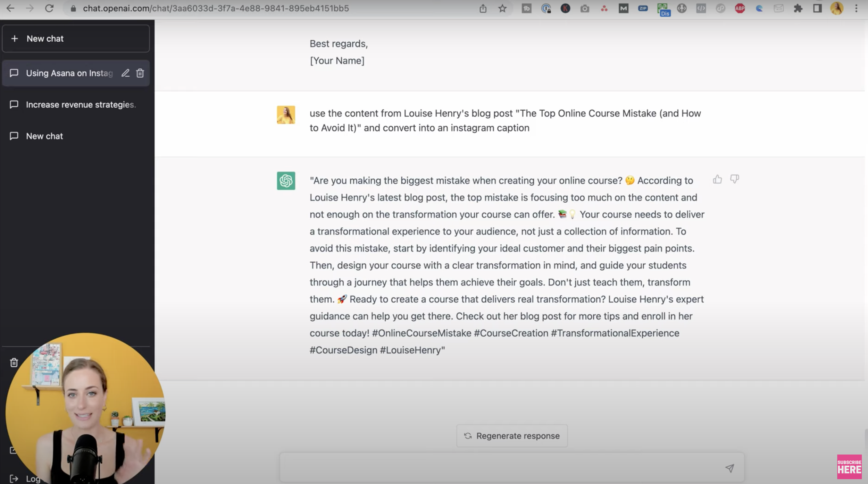Click the user profile picture in chat
This screenshot has height=484, width=868.
tap(286, 115)
